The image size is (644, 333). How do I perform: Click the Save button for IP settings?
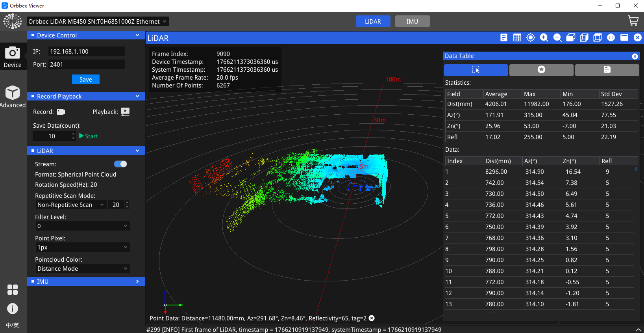point(85,79)
